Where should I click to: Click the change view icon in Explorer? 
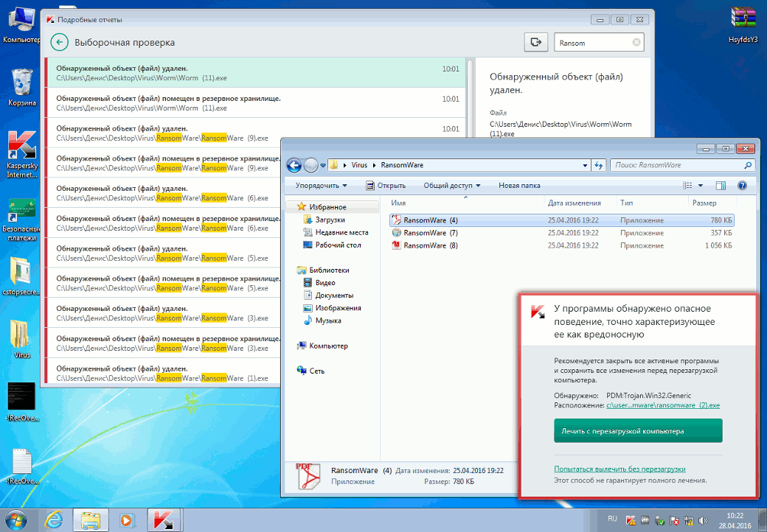point(687,186)
